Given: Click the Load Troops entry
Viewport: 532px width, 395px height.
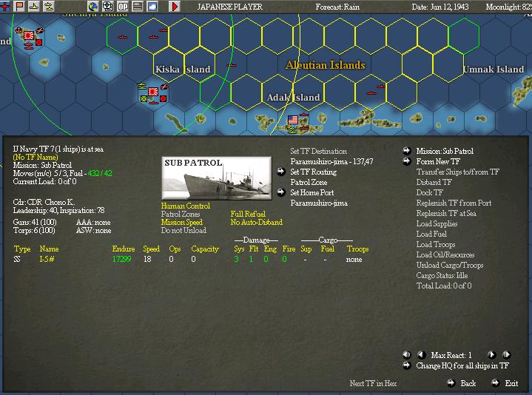Looking at the screenshot, I should (x=436, y=244).
